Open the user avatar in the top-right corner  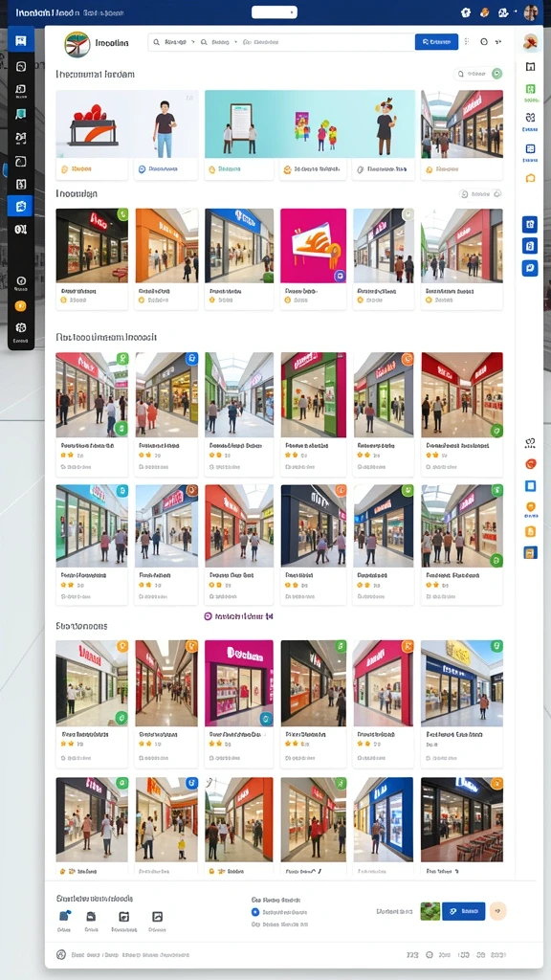[x=530, y=11]
